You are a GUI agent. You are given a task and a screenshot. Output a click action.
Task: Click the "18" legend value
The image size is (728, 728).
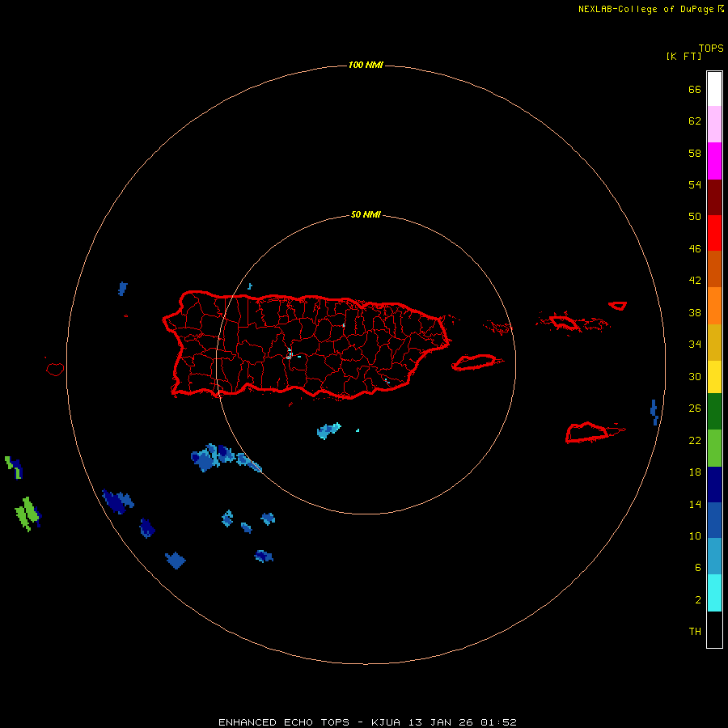click(695, 472)
